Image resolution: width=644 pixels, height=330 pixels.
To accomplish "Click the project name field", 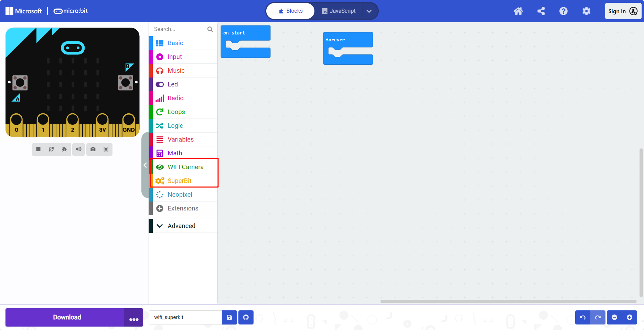I will 185,317.
